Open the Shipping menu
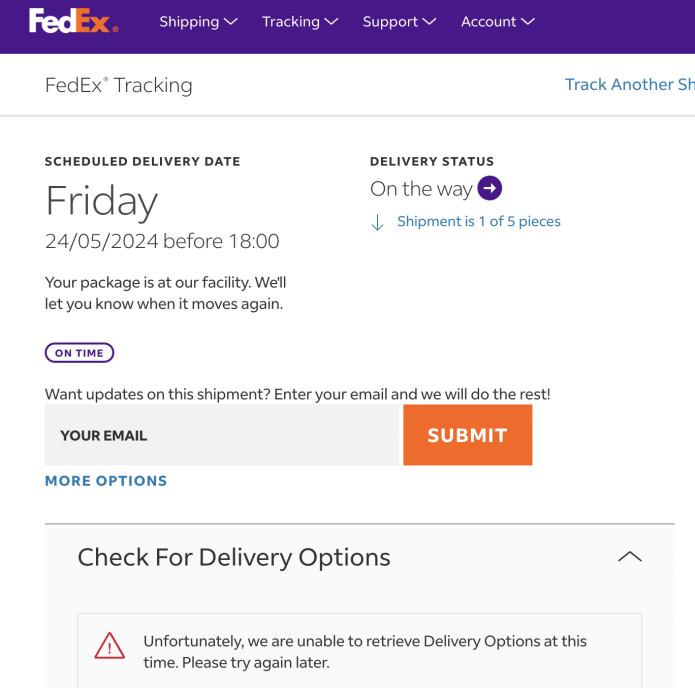The image size is (695, 688). (189, 22)
